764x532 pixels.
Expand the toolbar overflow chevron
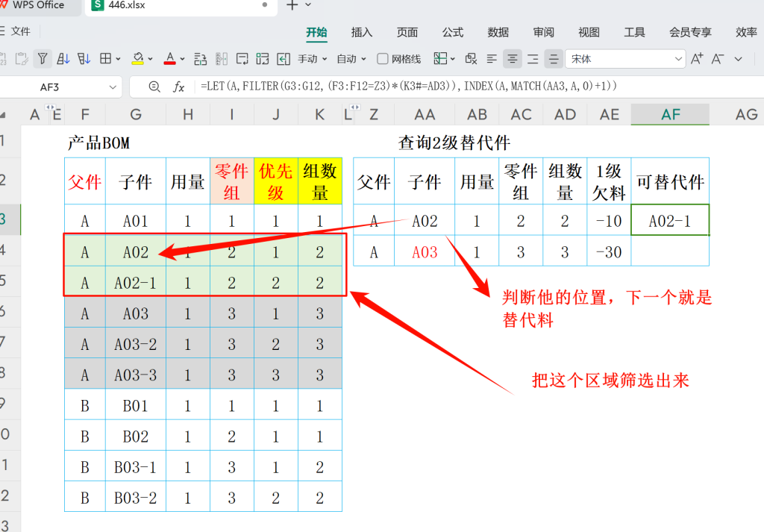pyautogui.click(x=738, y=59)
